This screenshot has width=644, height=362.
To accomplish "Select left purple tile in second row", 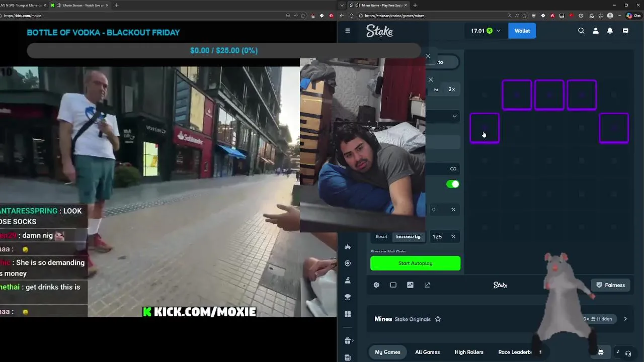I will coord(485,128).
